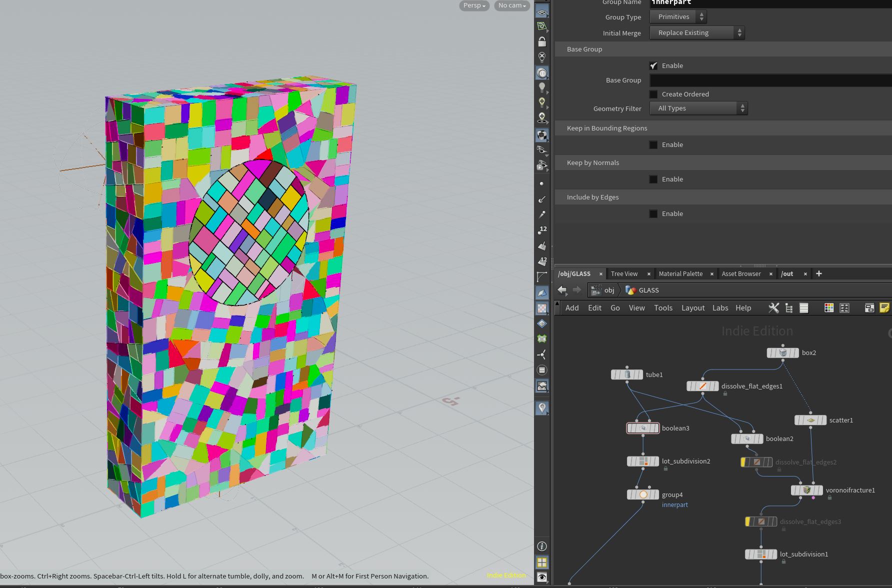Open the color palette icon in network toolbar
This screenshot has width=892, height=588.
(829, 308)
